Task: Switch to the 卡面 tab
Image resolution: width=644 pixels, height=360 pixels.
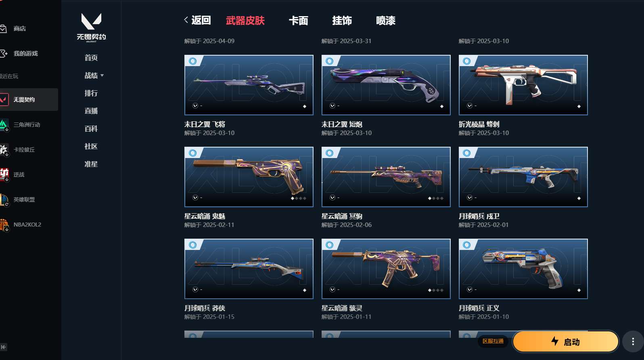Action: [298, 21]
